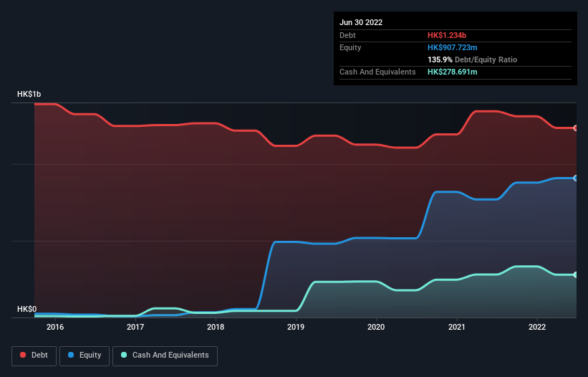Click the HK$278.691m cash value
The height and width of the screenshot is (377, 588).
452,72
